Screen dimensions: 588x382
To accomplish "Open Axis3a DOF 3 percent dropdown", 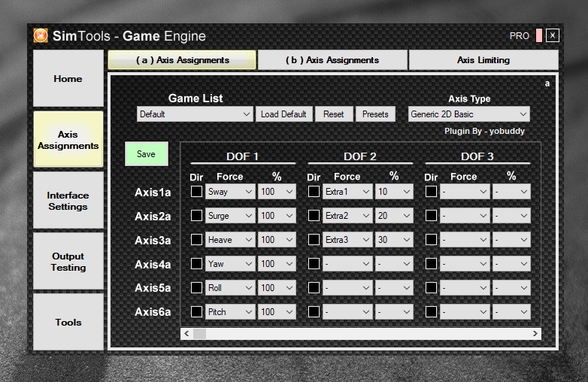I will click(x=511, y=240).
